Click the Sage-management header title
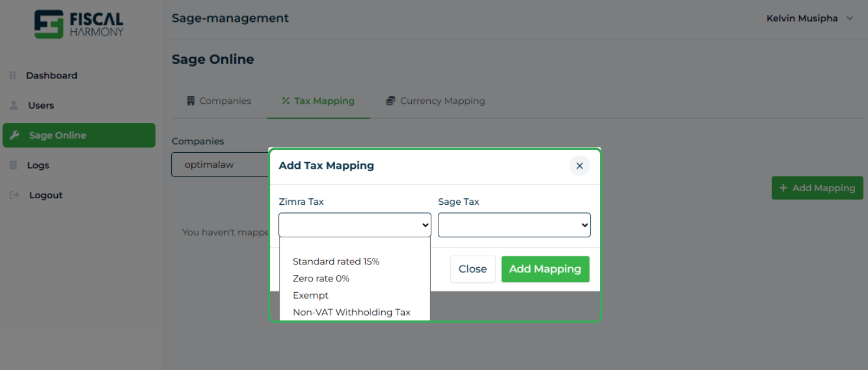Screen dimensions: 868x370 coord(230,18)
